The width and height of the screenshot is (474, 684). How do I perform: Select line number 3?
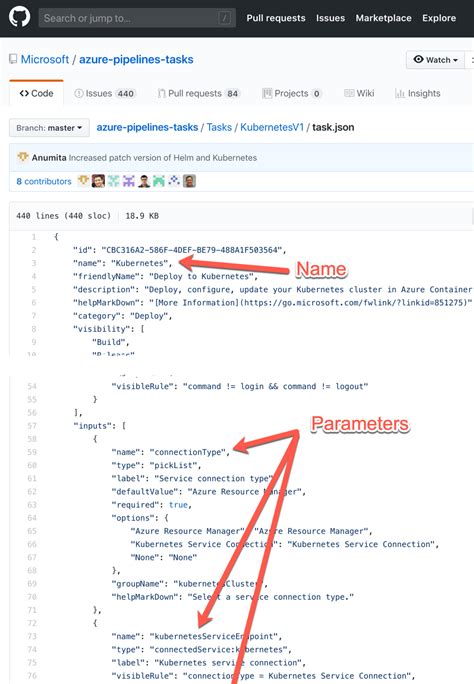[x=34, y=263]
